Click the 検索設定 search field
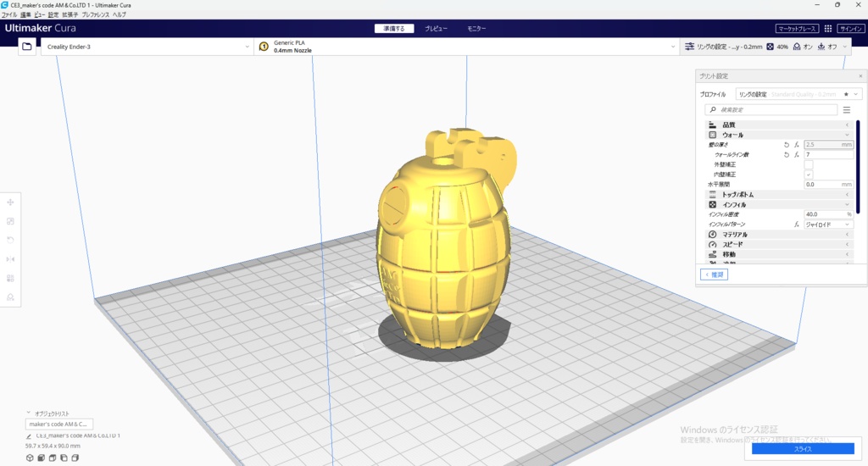The width and height of the screenshot is (868, 466). pos(771,109)
